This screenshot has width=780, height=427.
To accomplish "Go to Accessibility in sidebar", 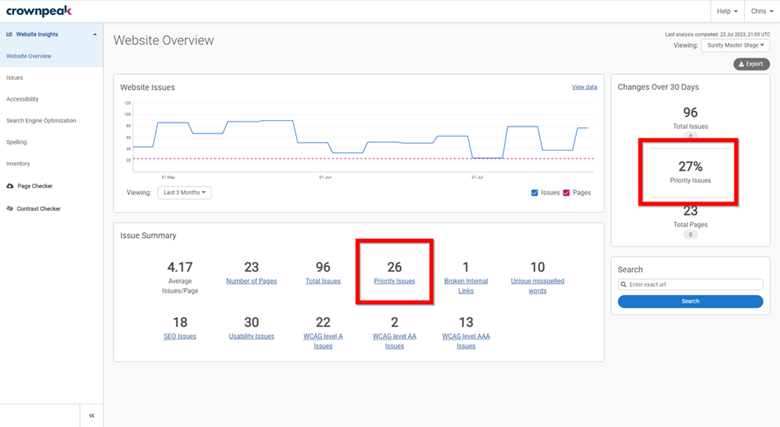I will (22, 99).
